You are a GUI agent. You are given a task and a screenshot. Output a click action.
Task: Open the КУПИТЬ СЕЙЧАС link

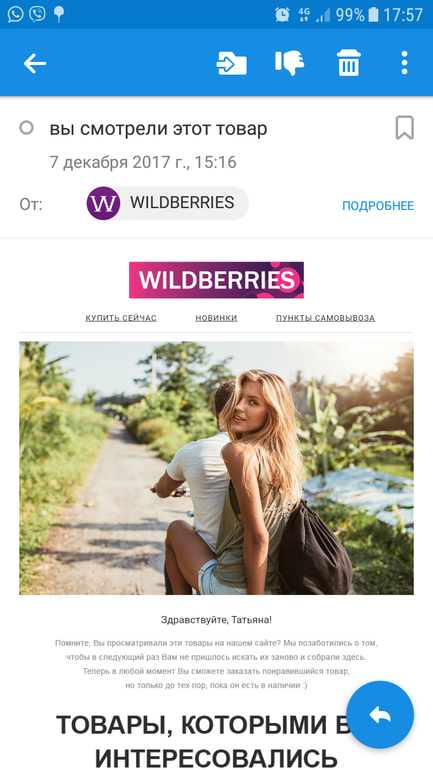pyautogui.click(x=121, y=318)
